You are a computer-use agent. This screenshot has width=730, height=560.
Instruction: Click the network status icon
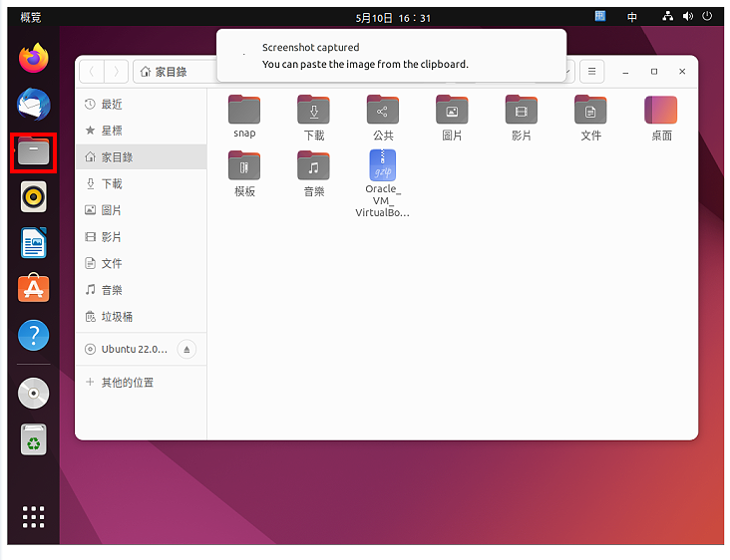point(667,17)
